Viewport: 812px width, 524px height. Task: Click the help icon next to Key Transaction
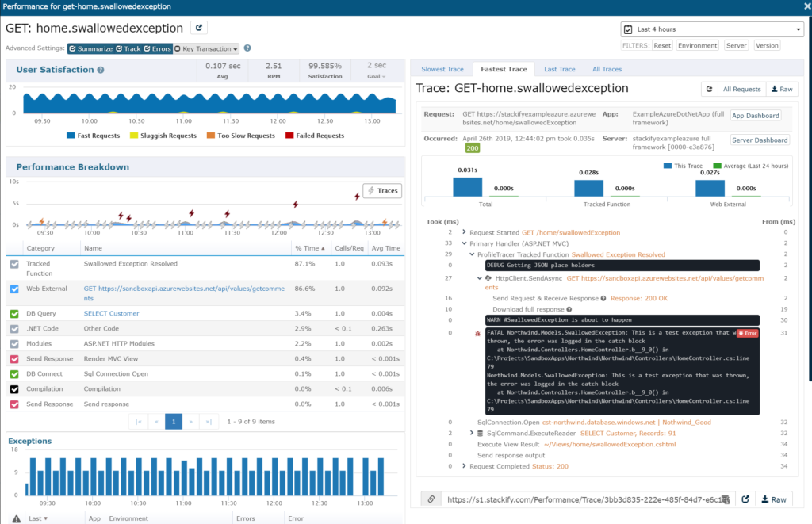click(x=247, y=48)
